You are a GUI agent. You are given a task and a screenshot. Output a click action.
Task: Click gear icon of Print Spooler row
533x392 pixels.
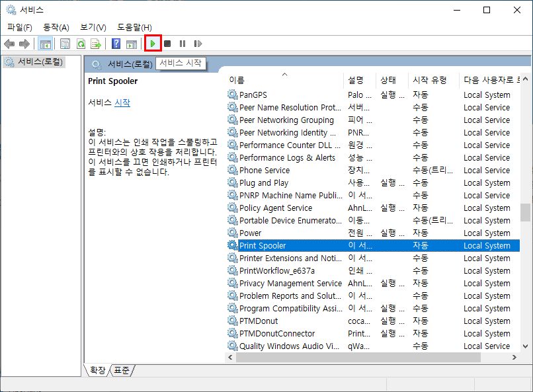pos(233,245)
